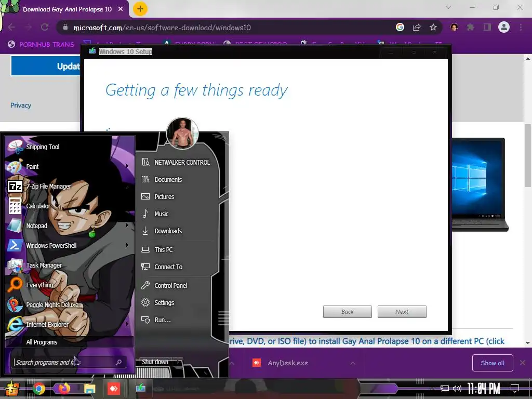
Task: Open the Chrome three-dot menu
Action: click(x=521, y=27)
